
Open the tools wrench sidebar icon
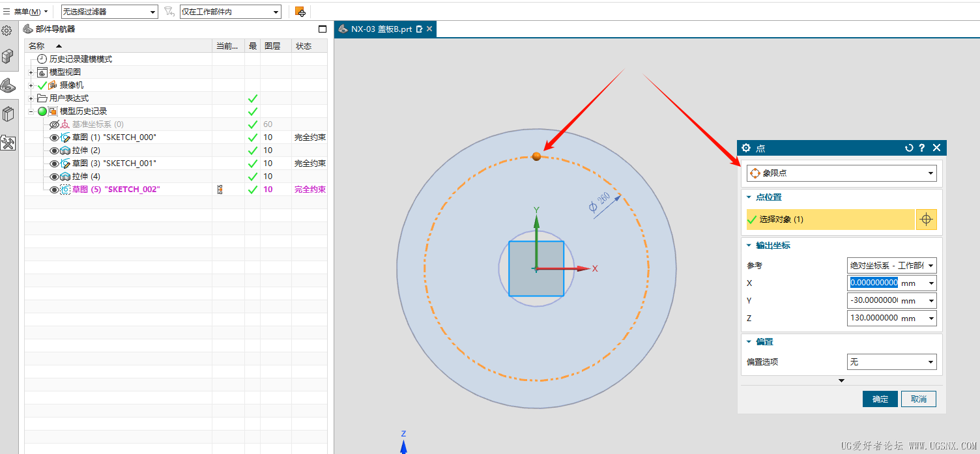[8, 143]
